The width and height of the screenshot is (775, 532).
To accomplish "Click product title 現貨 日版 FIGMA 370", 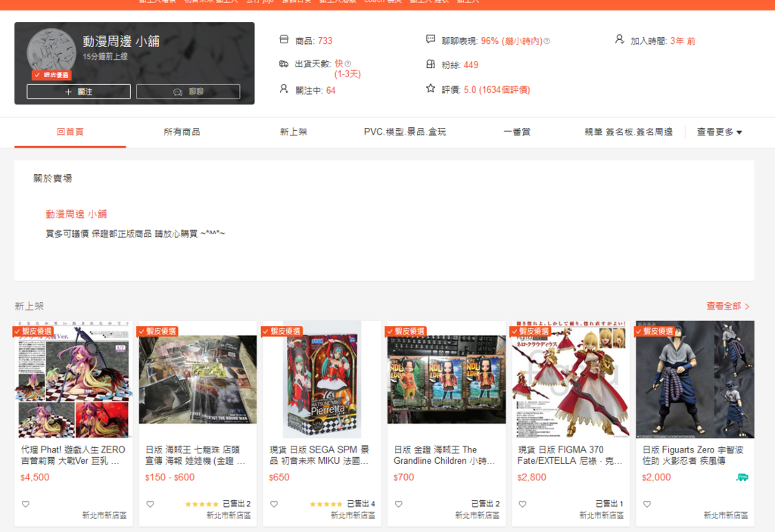I will [570, 455].
